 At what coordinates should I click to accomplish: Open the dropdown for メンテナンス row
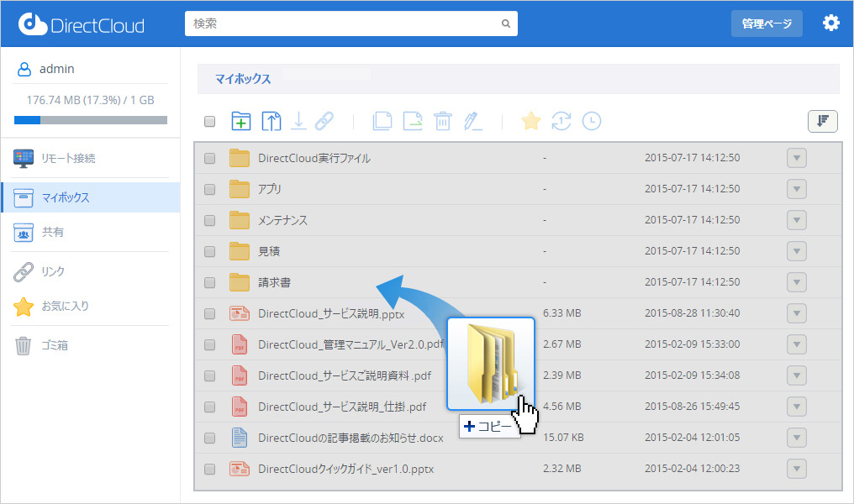coord(796,220)
